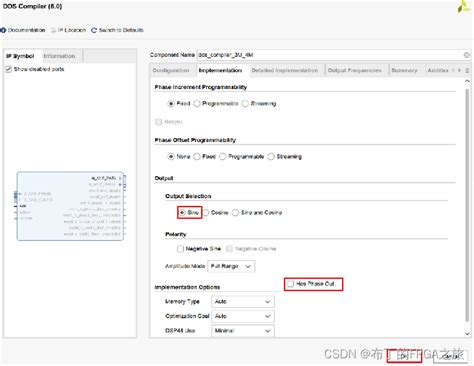Toggle Show disabled ports checkbox
Image resolution: width=474 pixels, height=366 pixels.
tap(9, 69)
